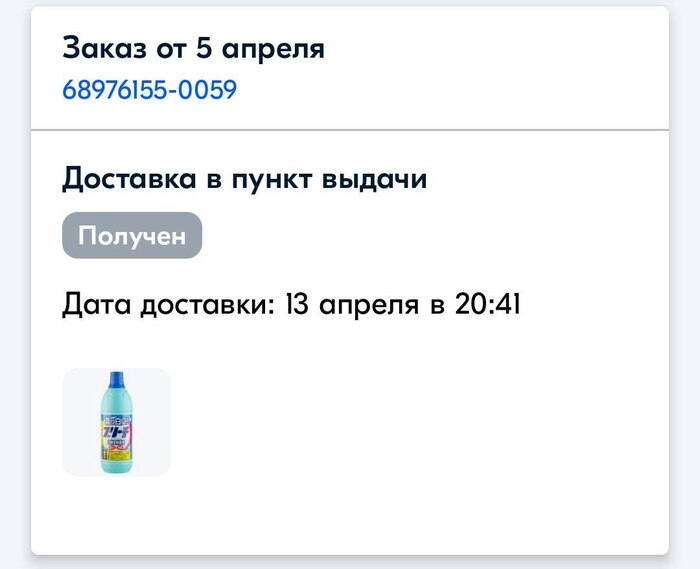Click the horizontal divider under the order number
This screenshot has width=700, height=569.
pyautogui.click(x=350, y=130)
